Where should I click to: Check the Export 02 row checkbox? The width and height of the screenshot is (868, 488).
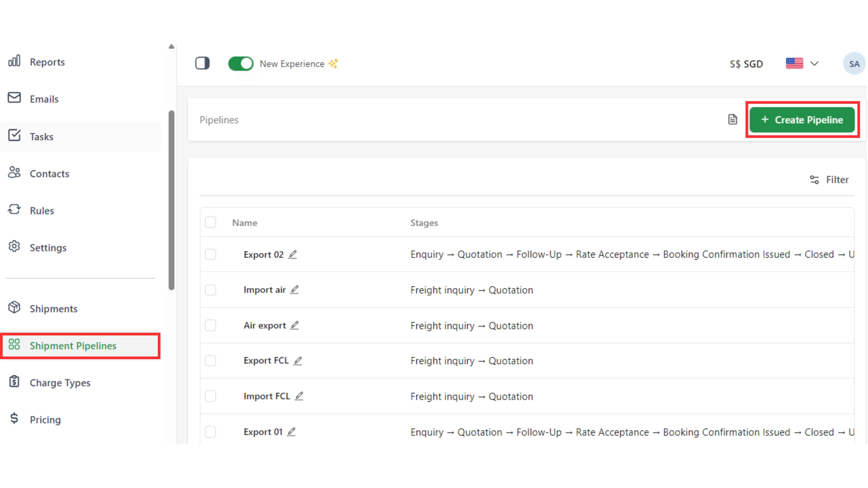click(211, 254)
